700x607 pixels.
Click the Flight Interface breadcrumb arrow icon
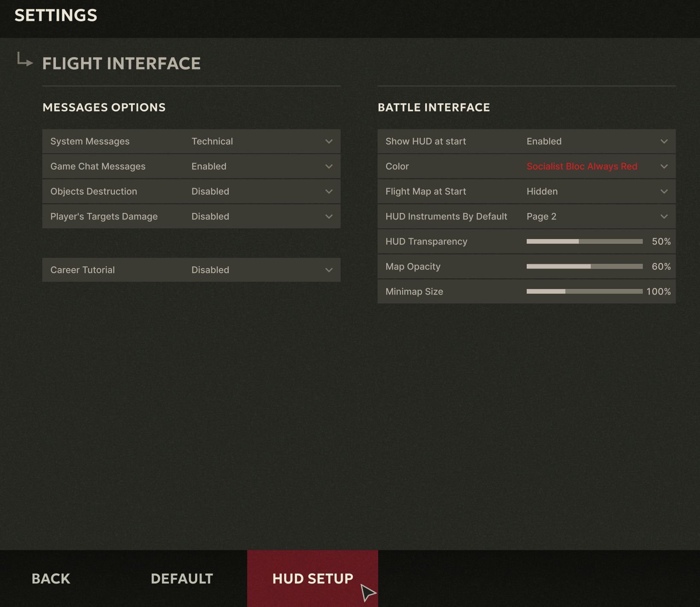25,60
